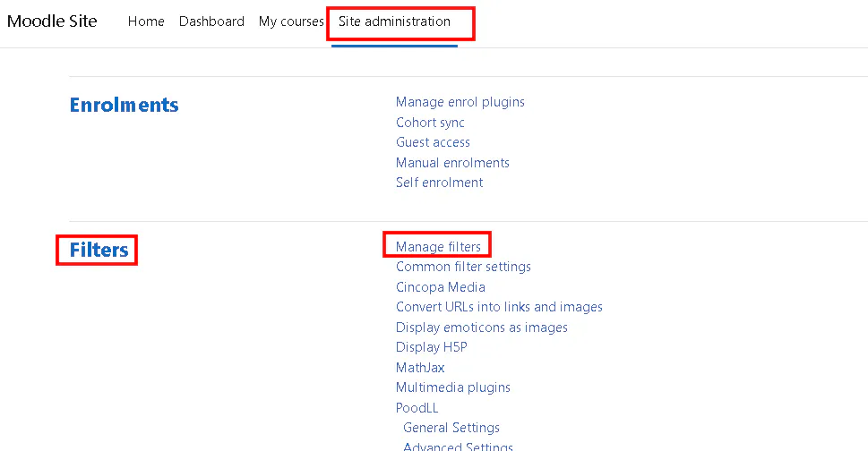The width and height of the screenshot is (868, 451).
Task: Open the Cohort sync settings link
Action: [x=430, y=122]
